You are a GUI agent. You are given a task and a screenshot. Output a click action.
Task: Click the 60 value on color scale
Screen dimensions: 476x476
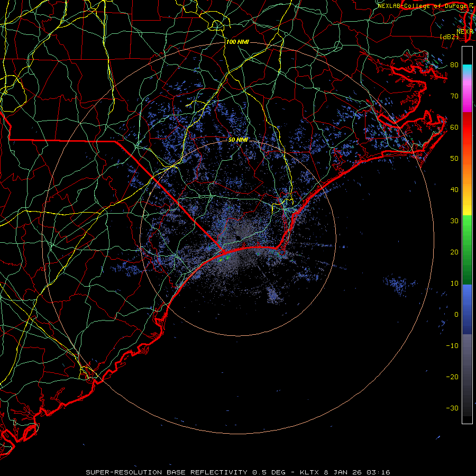[454, 127]
